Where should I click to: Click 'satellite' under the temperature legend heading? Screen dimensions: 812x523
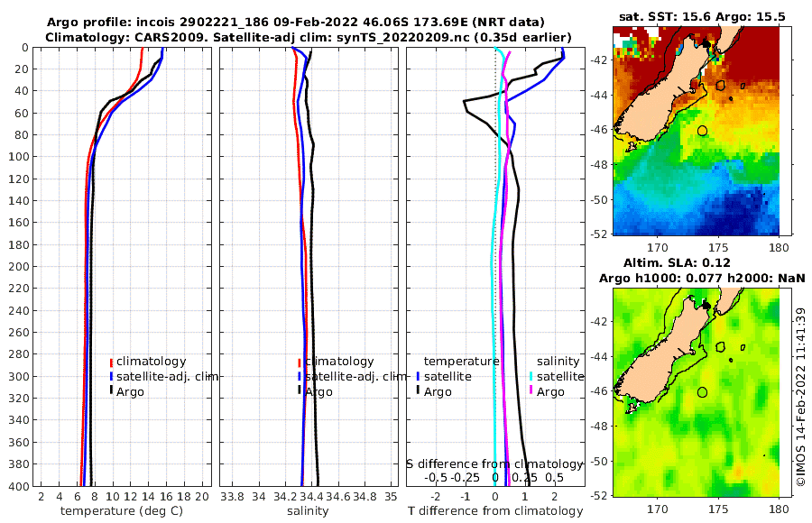click(x=448, y=376)
